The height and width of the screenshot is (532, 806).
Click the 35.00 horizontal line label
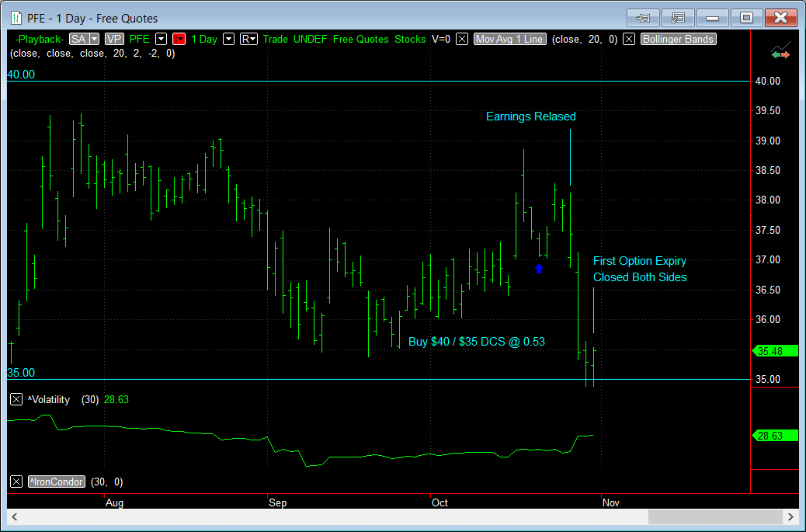[21, 373]
